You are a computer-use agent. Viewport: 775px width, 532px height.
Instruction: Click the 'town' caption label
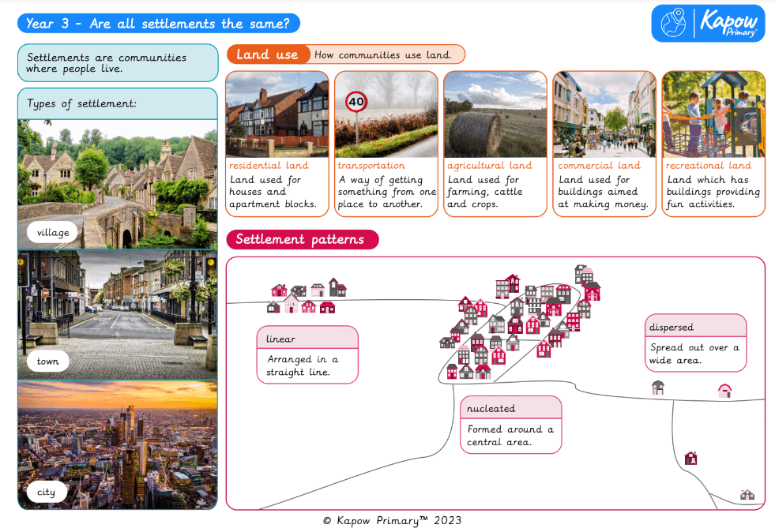(47, 362)
